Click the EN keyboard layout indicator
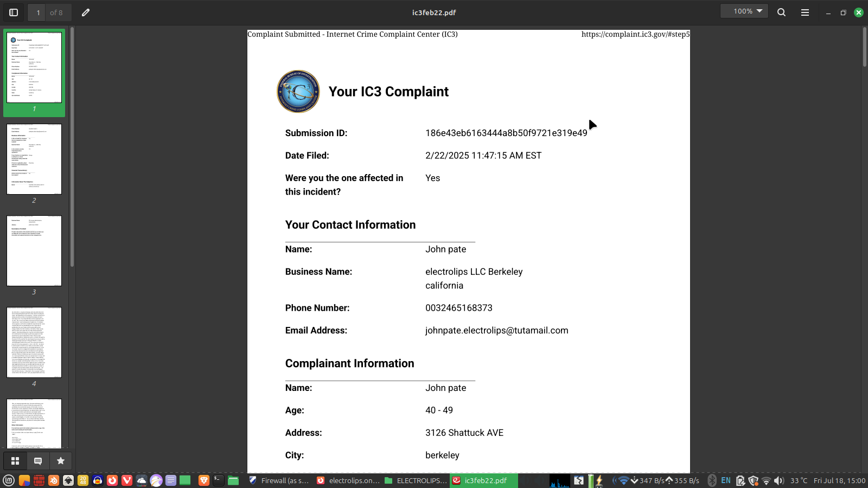The height and width of the screenshot is (488, 868). 726,480
